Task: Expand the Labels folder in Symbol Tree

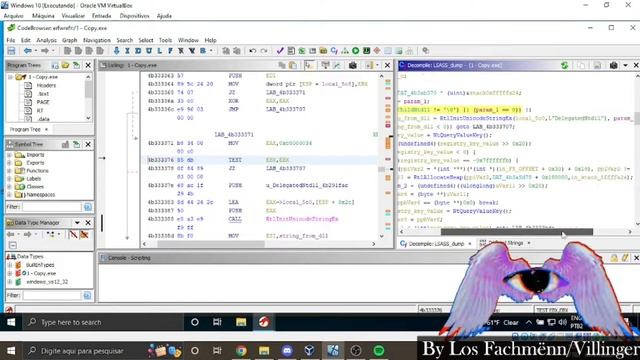Action: pos(9,179)
